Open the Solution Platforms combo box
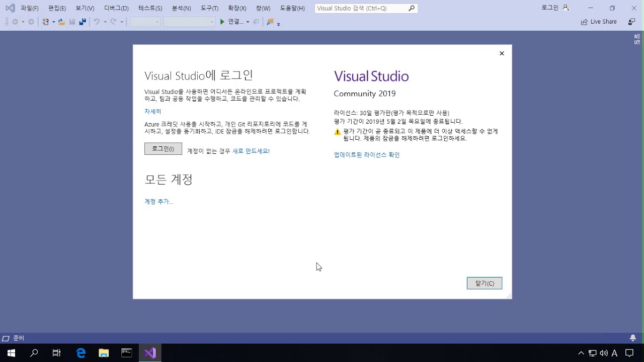This screenshot has width=644, height=362. (189, 22)
